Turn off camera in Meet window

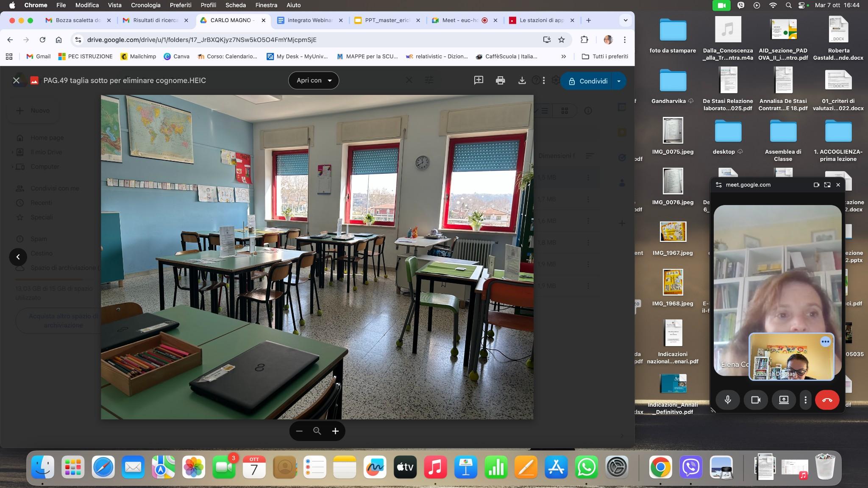tap(756, 400)
